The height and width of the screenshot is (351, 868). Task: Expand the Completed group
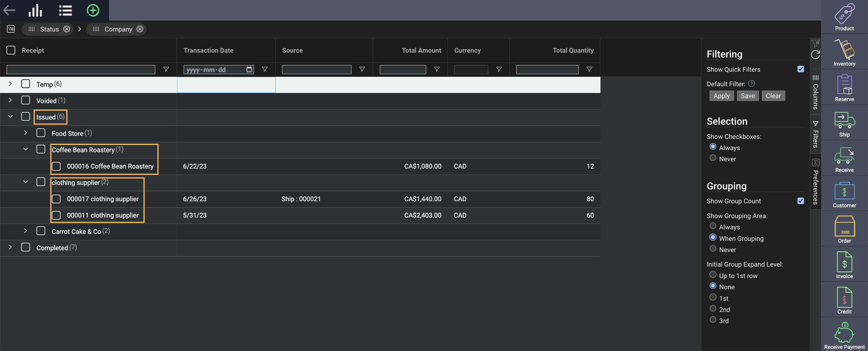(11, 247)
